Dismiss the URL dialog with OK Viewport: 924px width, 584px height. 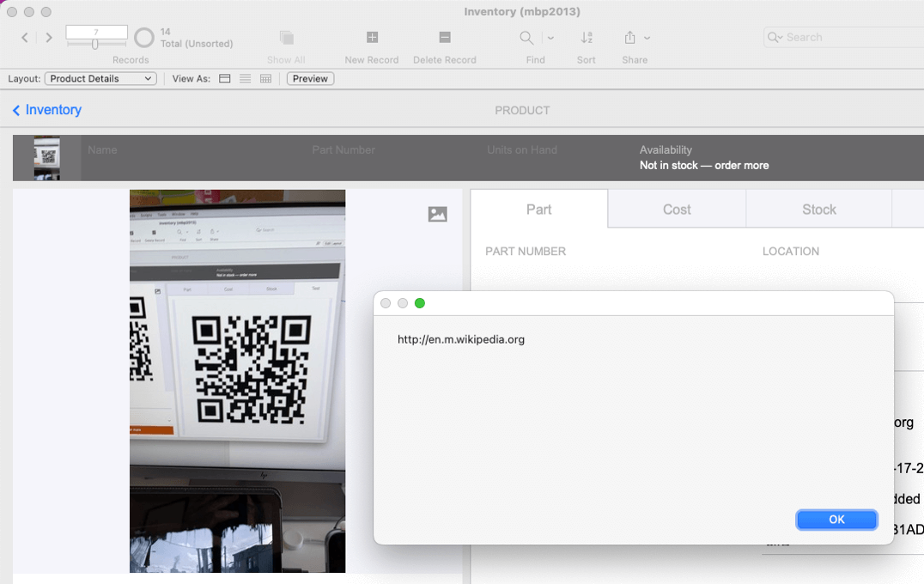836,520
